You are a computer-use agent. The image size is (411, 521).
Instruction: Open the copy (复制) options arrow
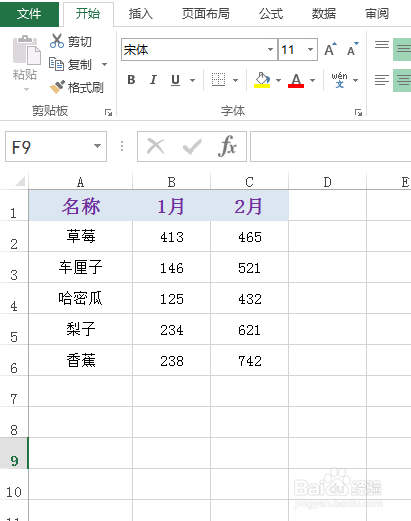coord(104,64)
